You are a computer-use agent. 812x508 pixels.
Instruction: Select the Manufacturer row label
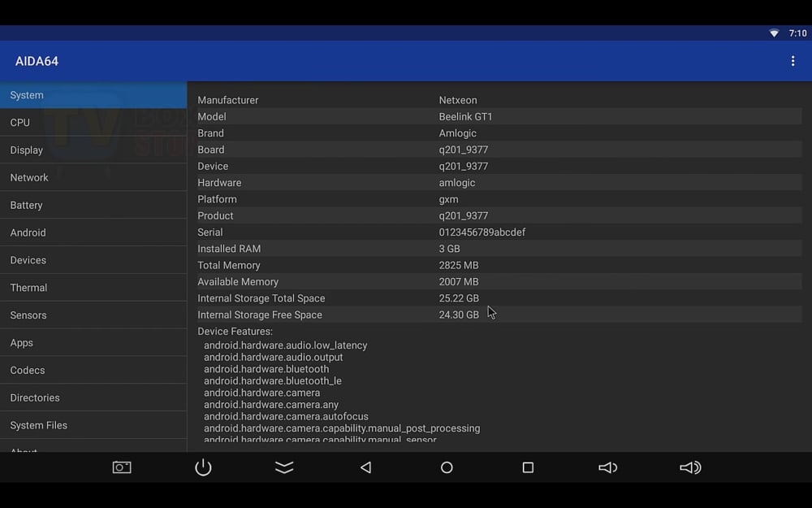tap(228, 100)
